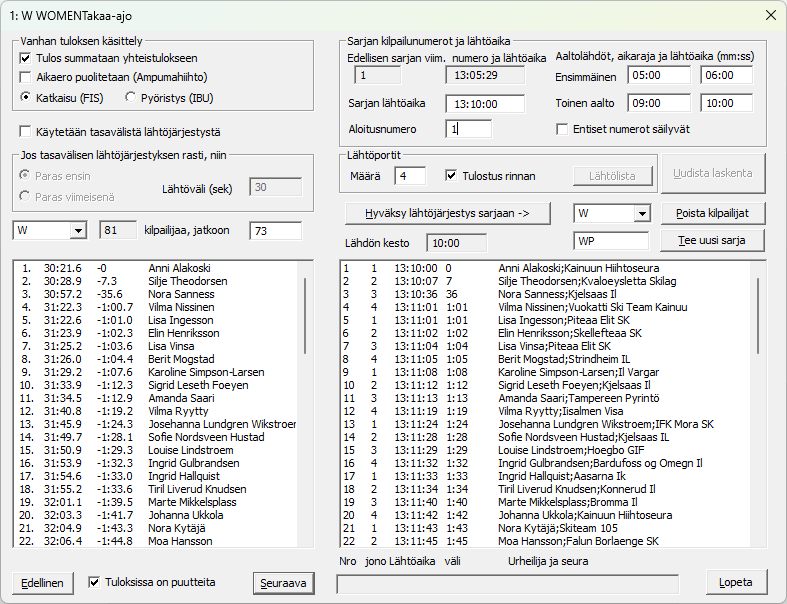Click the 'Lopeta' button
This screenshot has height=604, width=787.
coord(736,582)
